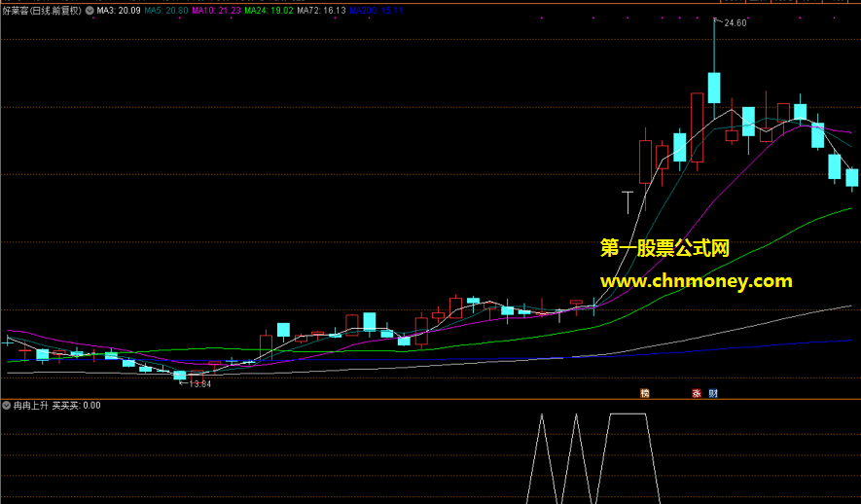Open the main chart indicator dropdown arrow

pyautogui.click(x=90, y=11)
